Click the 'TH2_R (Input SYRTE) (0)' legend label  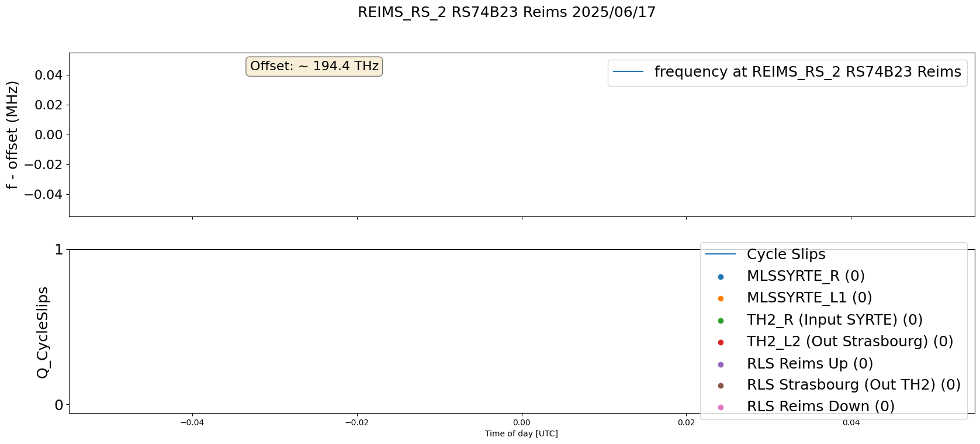(834, 320)
